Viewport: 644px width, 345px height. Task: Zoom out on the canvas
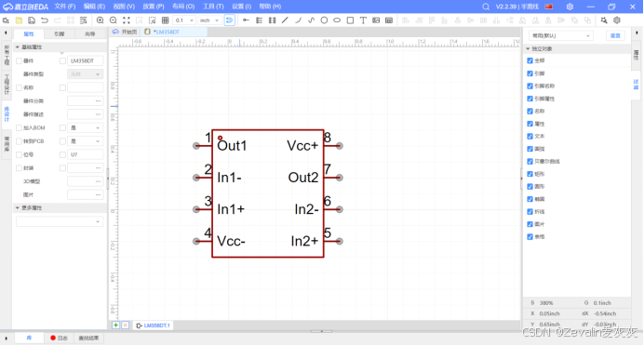[x=114, y=20]
